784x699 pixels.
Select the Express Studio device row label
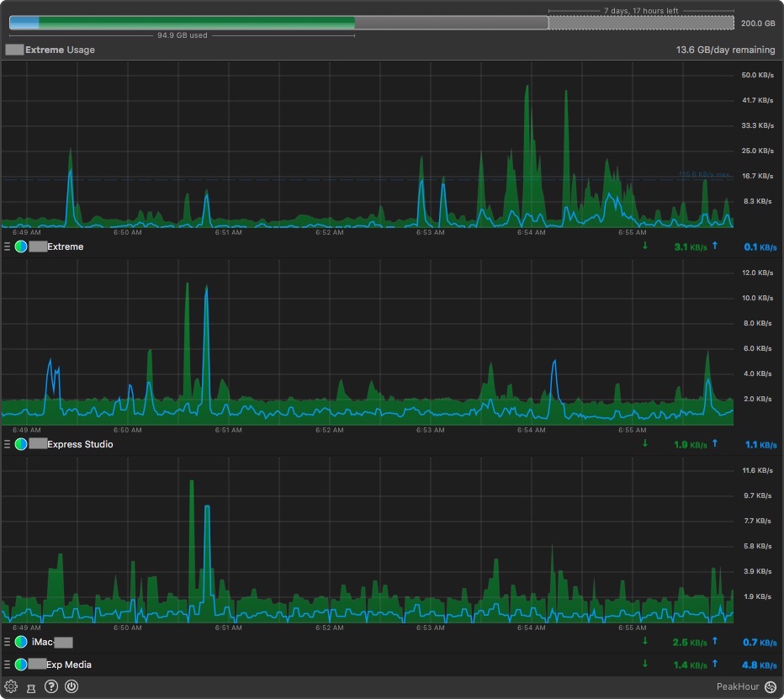pyautogui.click(x=80, y=444)
